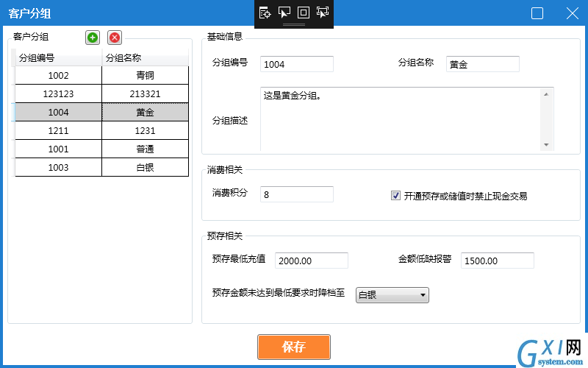Click the 预存最低充值 field showing 2000.00

click(312, 261)
